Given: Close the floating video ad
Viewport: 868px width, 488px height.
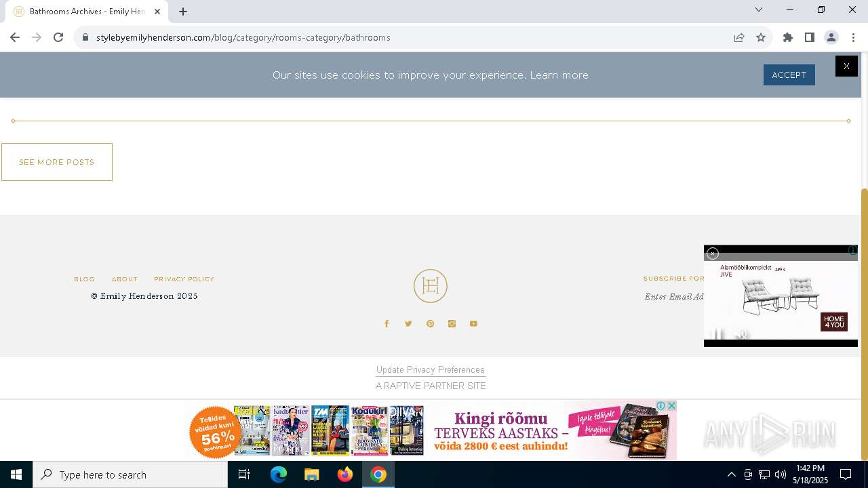Looking at the screenshot, I should [x=712, y=253].
